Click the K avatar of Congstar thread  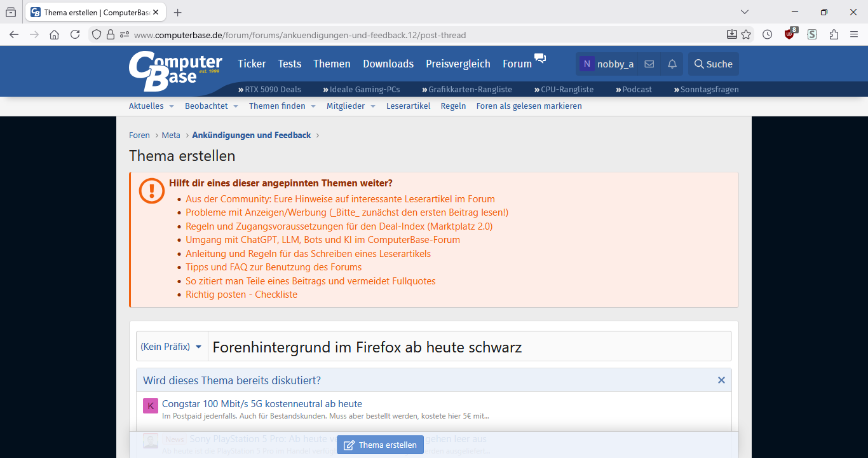tap(151, 406)
